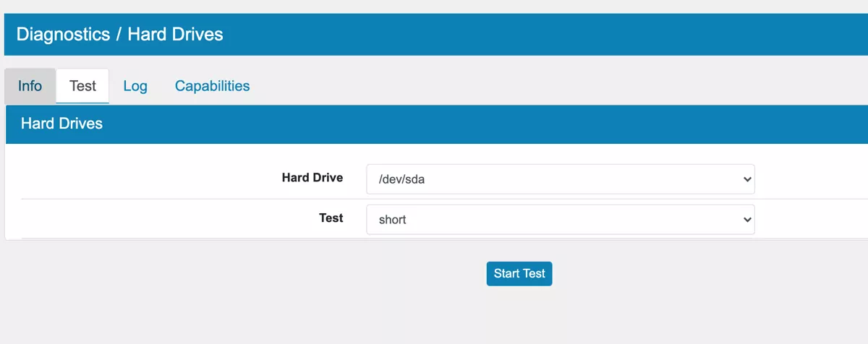This screenshot has height=344, width=868.
Task: Click the 'Hard Drives' panel header
Action: click(61, 124)
